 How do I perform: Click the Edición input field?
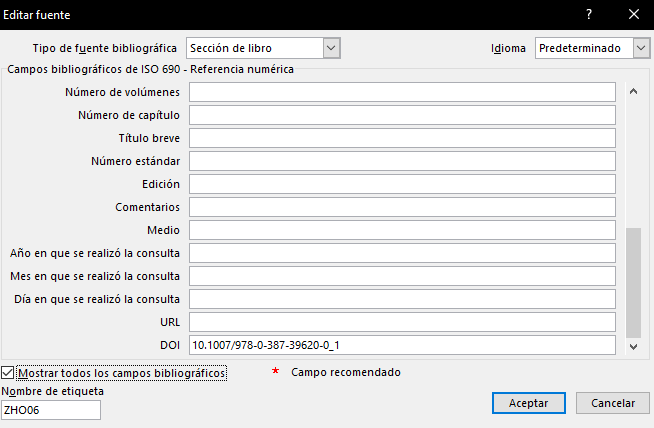click(402, 184)
